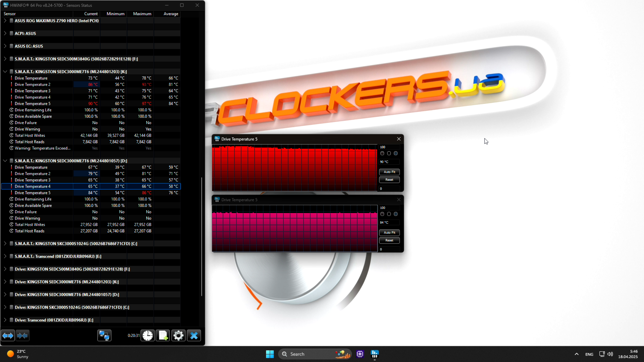This screenshot has height=362, width=644.
Task: Expand S.M.A.R.T. Transcend [E:] group
Action: click(5, 256)
